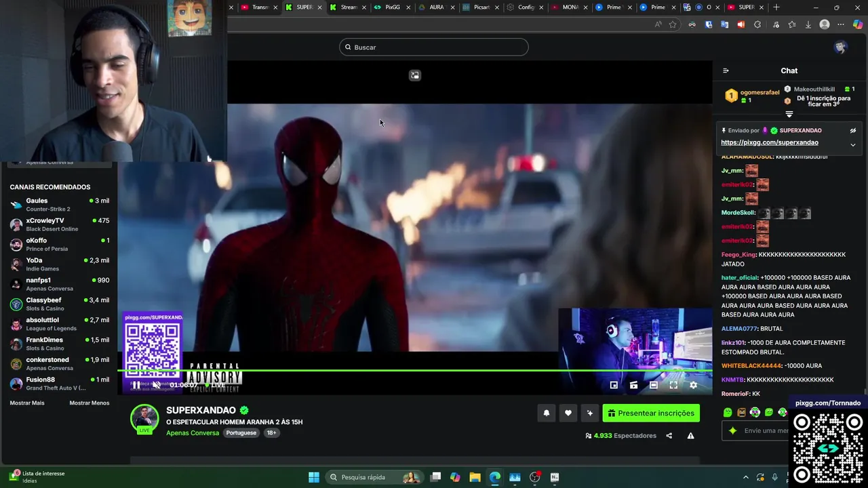The width and height of the screenshot is (868, 488).
Task: Open Windows Start menu
Action: point(314,477)
